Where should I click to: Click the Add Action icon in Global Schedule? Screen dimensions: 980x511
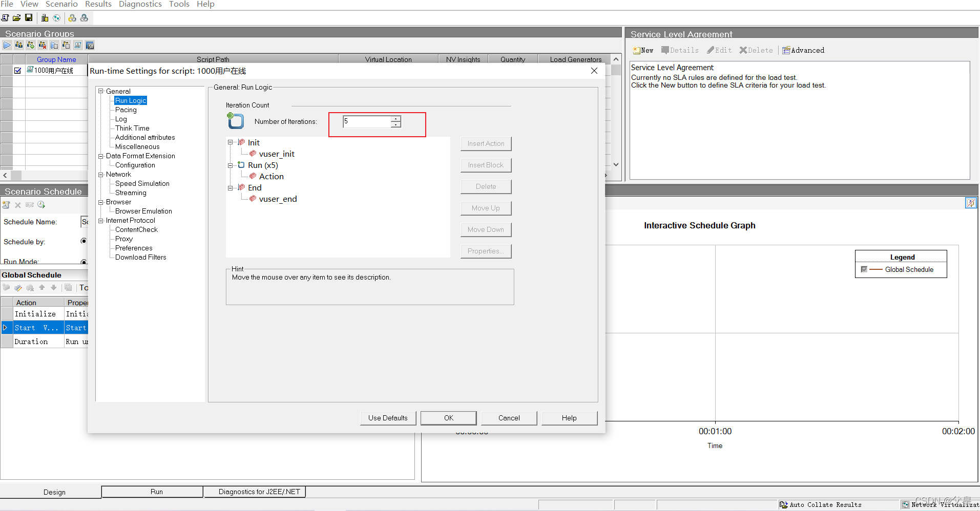6,288
